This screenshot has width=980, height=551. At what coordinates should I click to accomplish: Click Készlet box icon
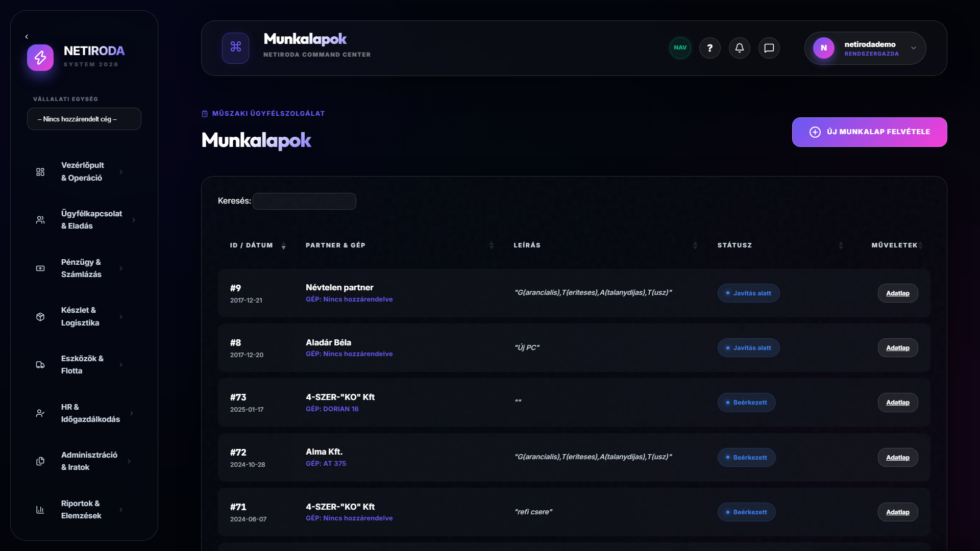(x=40, y=317)
